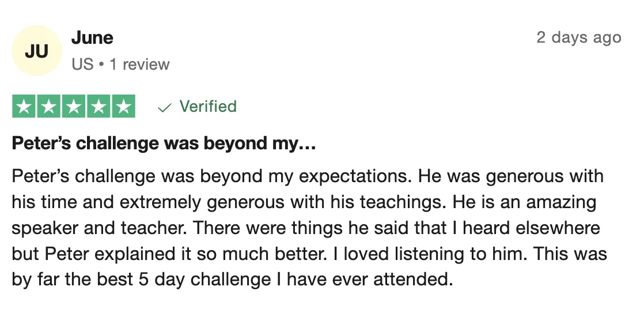Open review titled "Peter's challenge was beyond my…"
Image resolution: width=644 pixels, height=309 pixels.
164,144
